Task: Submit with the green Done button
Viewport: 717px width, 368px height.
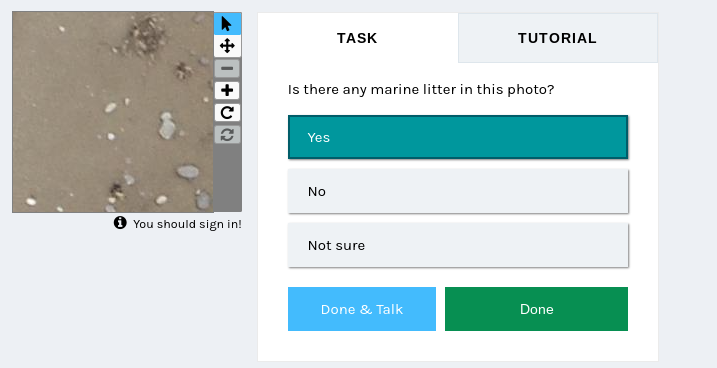Action: point(536,309)
